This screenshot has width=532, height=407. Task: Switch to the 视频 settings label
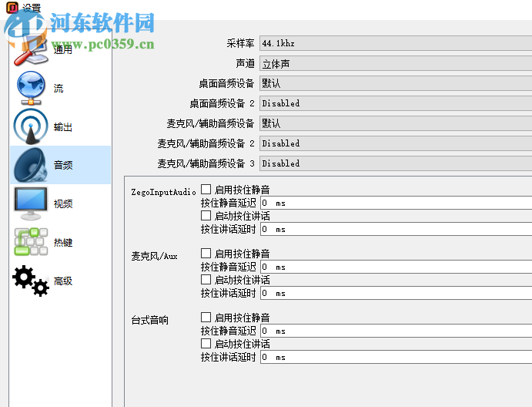(63, 203)
